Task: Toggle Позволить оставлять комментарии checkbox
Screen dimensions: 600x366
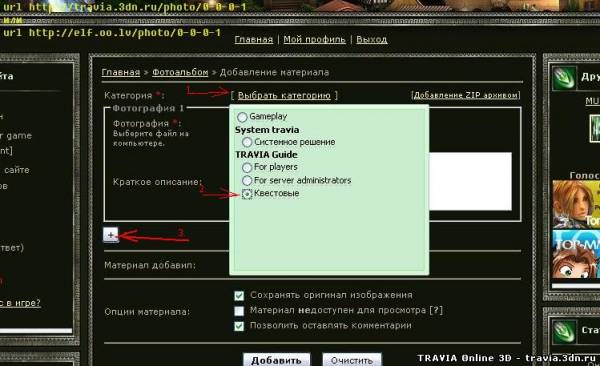Action: pos(239,326)
